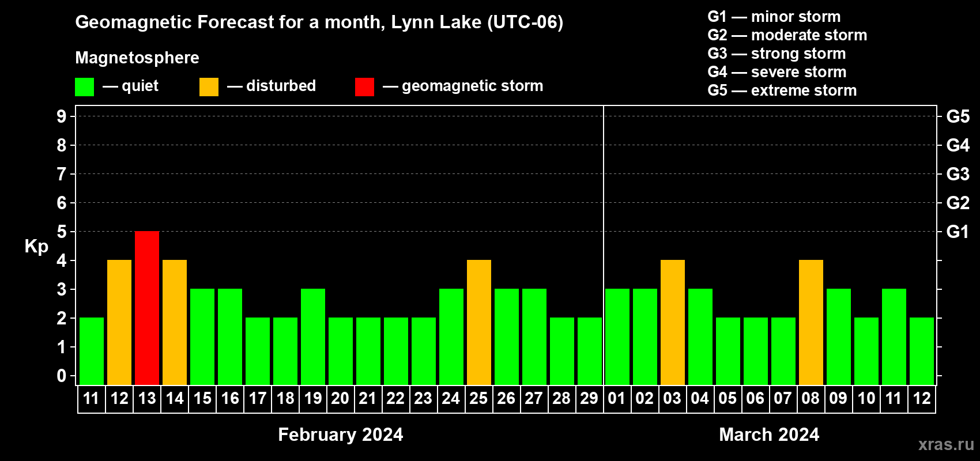This screenshot has width=980, height=461.
Task: Click date label 11 under February
Action: 91,398
